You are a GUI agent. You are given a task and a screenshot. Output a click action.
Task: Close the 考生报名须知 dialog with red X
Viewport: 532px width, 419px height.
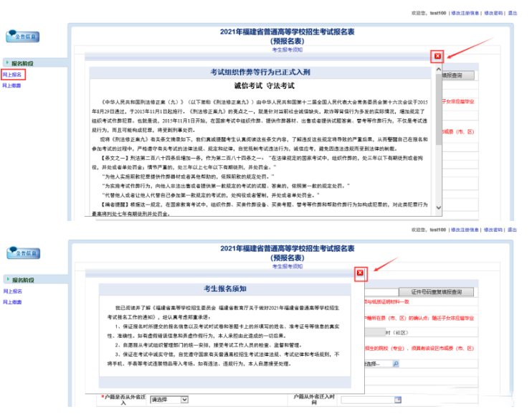point(361,273)
